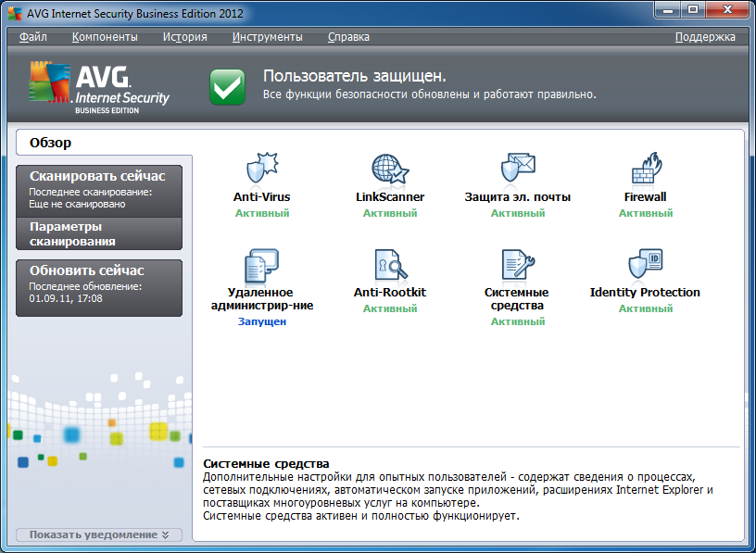Open the Firewall brick wall icon
The width and height of the screenshot is (756, 553).
click(x=646, y=168)
